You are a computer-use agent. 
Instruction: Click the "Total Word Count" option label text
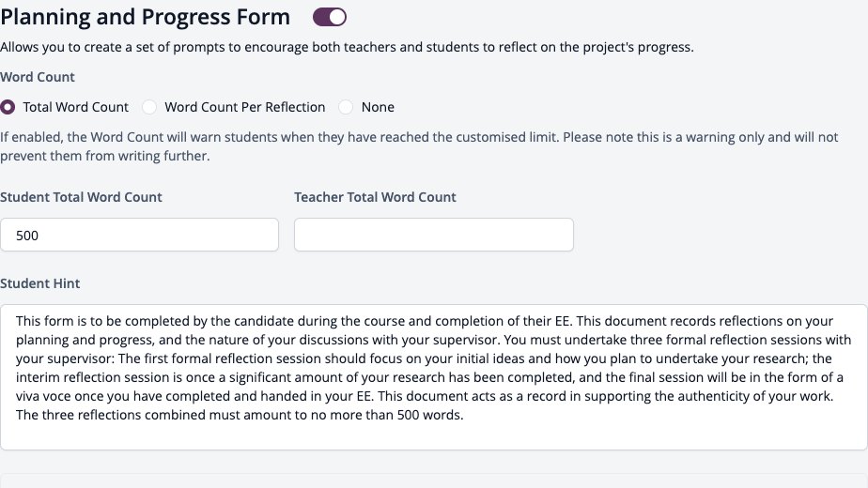75,107
